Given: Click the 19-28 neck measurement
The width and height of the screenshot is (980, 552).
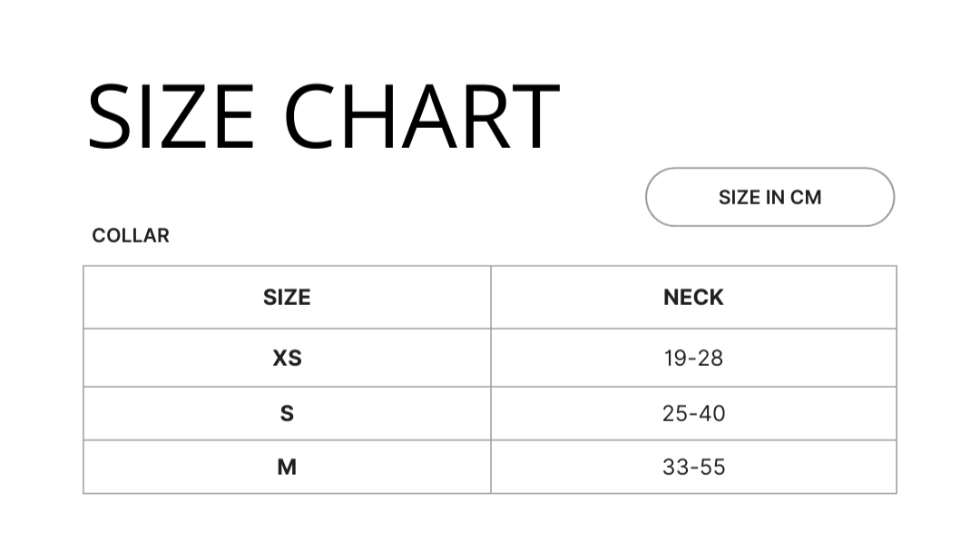Looking at the screenshot, I should (694, 359).
